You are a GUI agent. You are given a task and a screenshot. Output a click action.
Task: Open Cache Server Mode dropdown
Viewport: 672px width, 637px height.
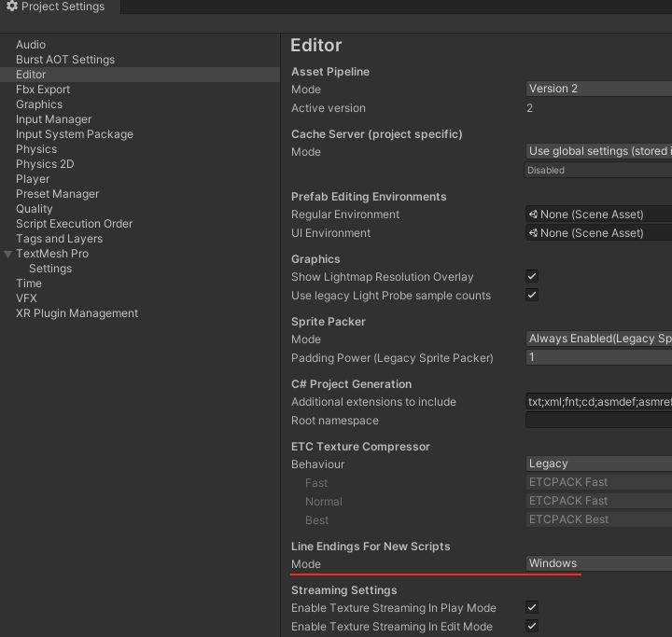[598, 151]
